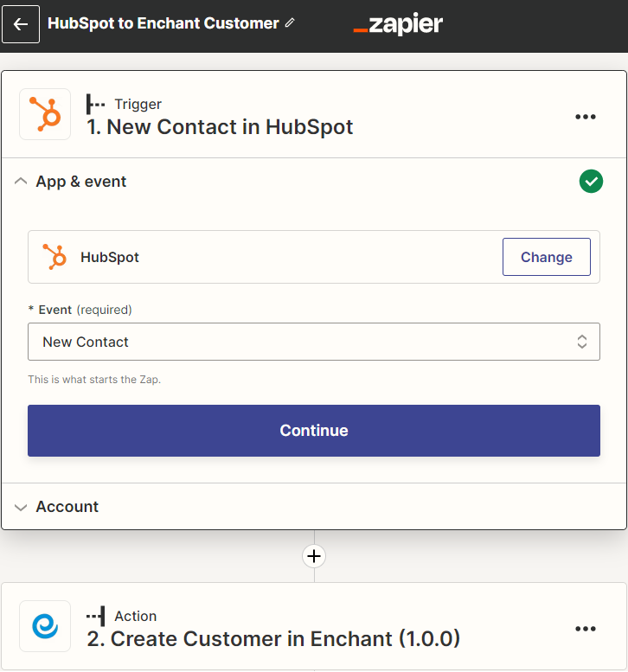Click the Enchant action app icon
The image size is (628, 672).
45,627
